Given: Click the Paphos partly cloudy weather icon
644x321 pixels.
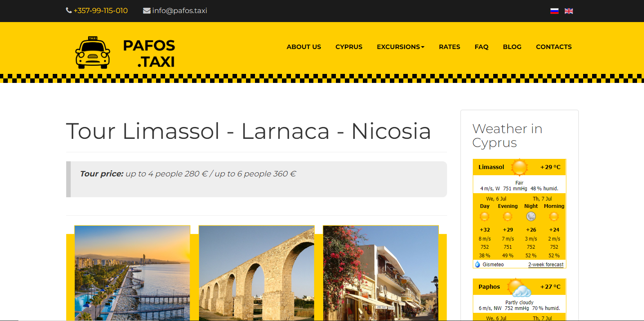Looking at the screenshot, I should coord(519,287).
